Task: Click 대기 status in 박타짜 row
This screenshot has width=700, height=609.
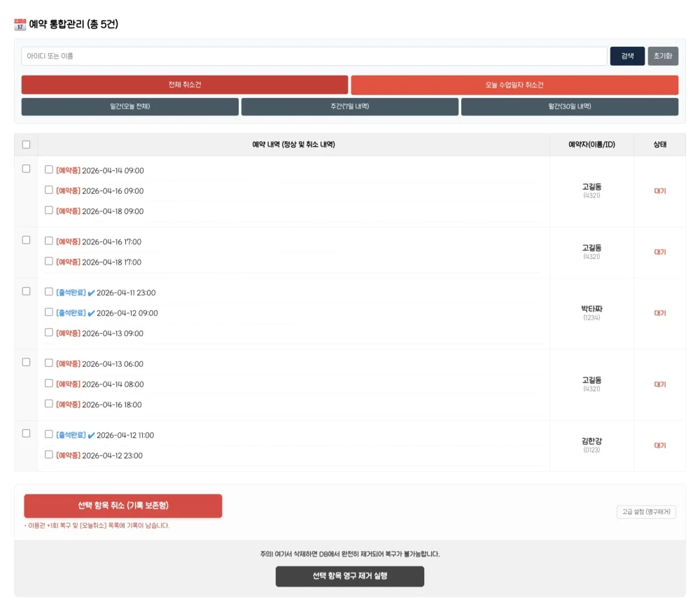Action: (660, 314)
